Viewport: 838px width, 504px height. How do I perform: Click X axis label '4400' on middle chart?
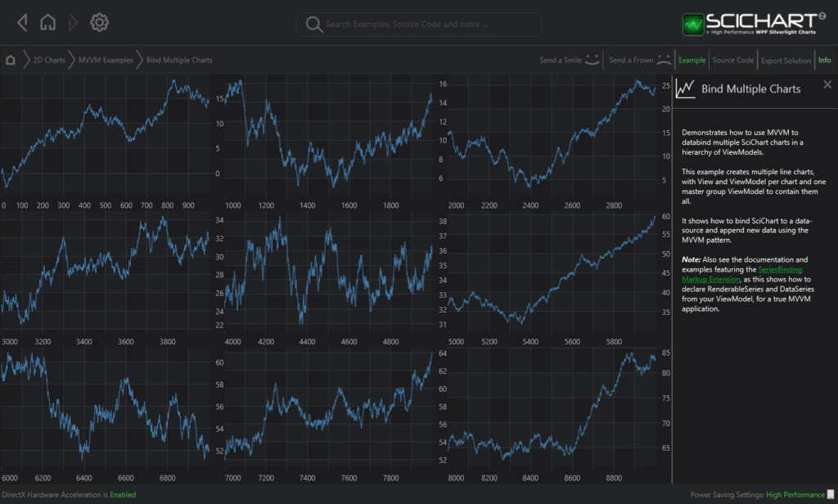(307, 341)
